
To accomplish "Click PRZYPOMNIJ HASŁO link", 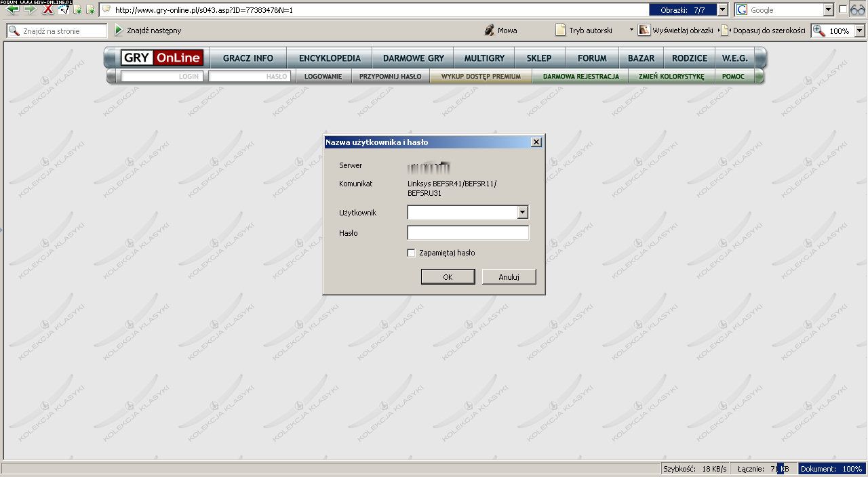I will pyautogui.click(x=390, y=77).
